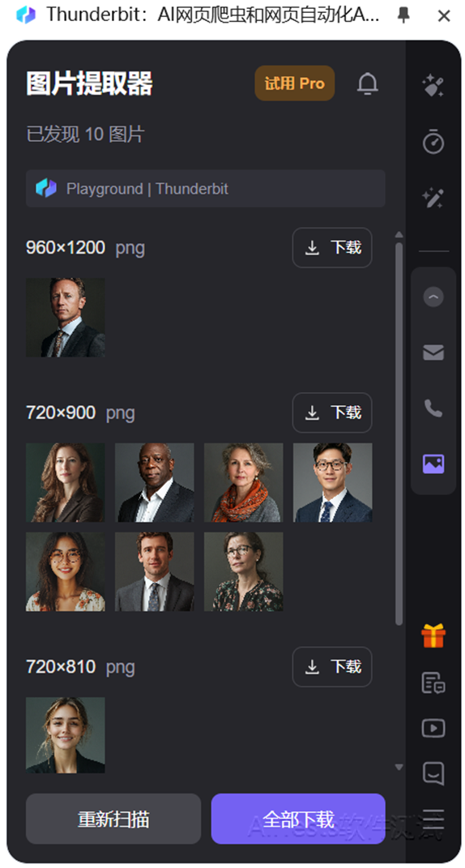Open the hamburger menu at sidebar bottom
This screenshot has height=868, width=465.
point(433,818)
